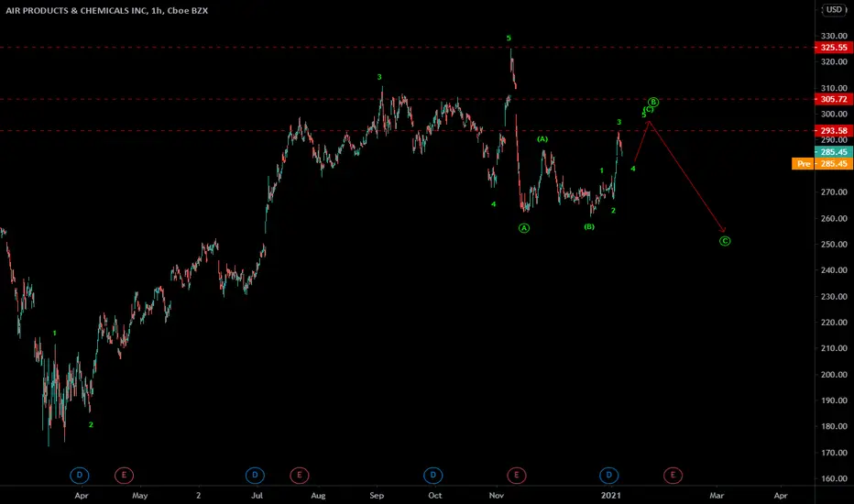Open the USD currency selector
The width and height of the screenshot is (854, 504).
(x=834, y=10)
